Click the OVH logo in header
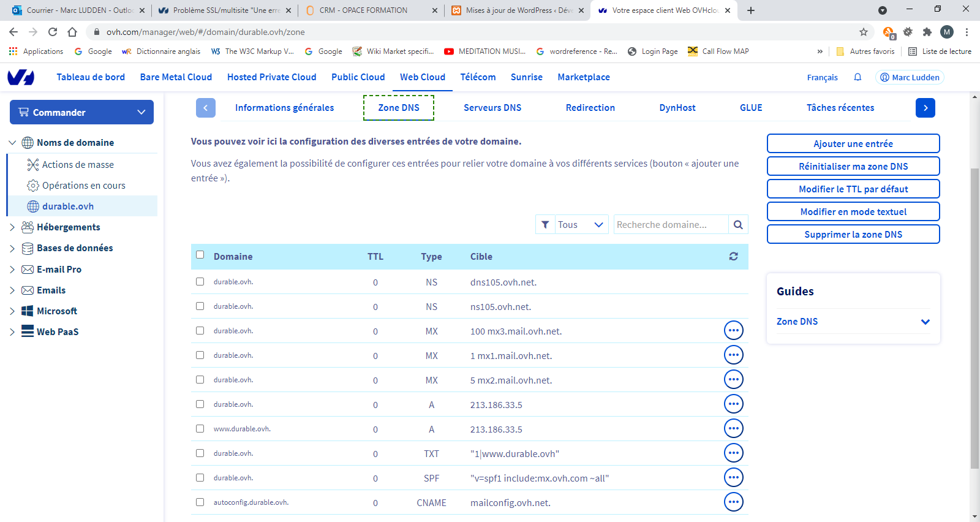The image size is (980, 522). tap(21, 77)
